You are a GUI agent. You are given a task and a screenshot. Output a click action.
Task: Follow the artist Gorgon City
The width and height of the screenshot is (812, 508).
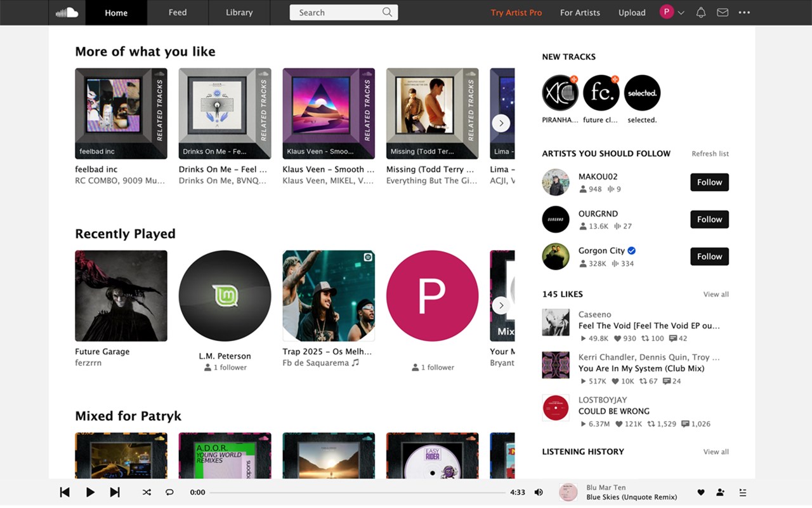(709, 257)
